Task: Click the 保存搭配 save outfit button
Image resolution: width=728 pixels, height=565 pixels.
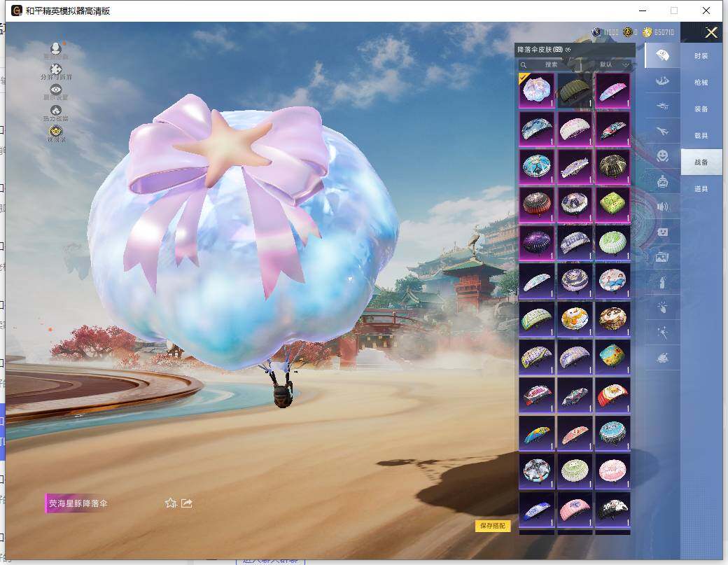Action: [493, 526]
